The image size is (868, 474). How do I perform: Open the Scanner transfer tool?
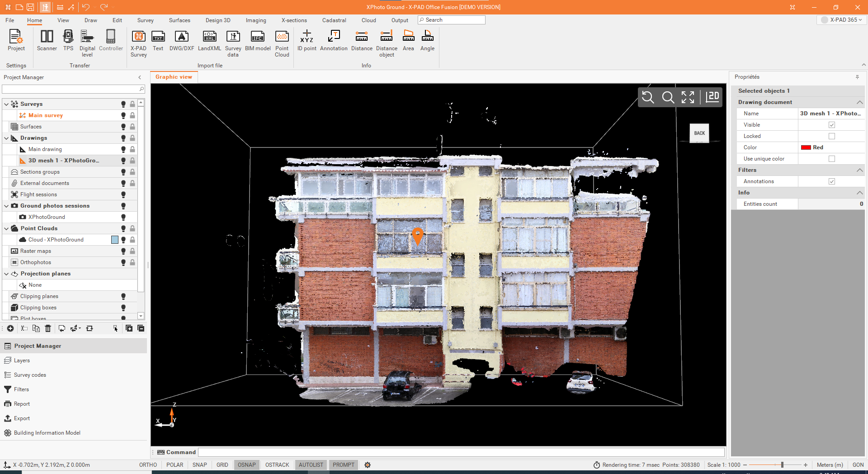47,41
